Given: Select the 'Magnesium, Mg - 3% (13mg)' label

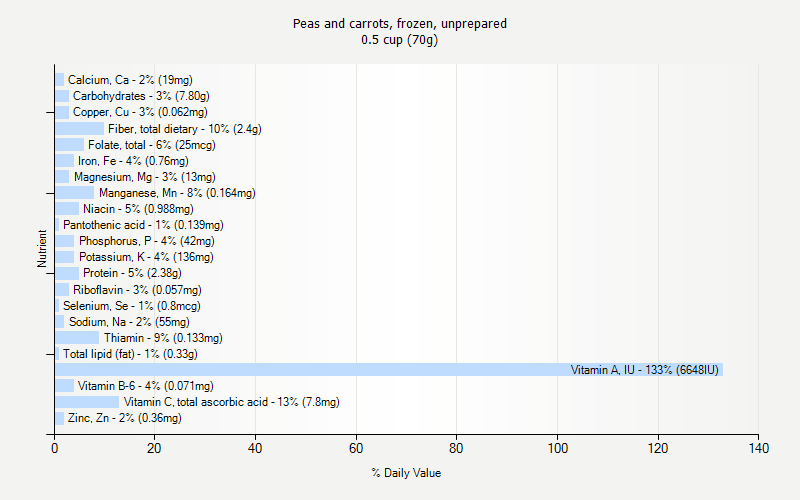Looking at the screenshot, I should coord(144,177).
